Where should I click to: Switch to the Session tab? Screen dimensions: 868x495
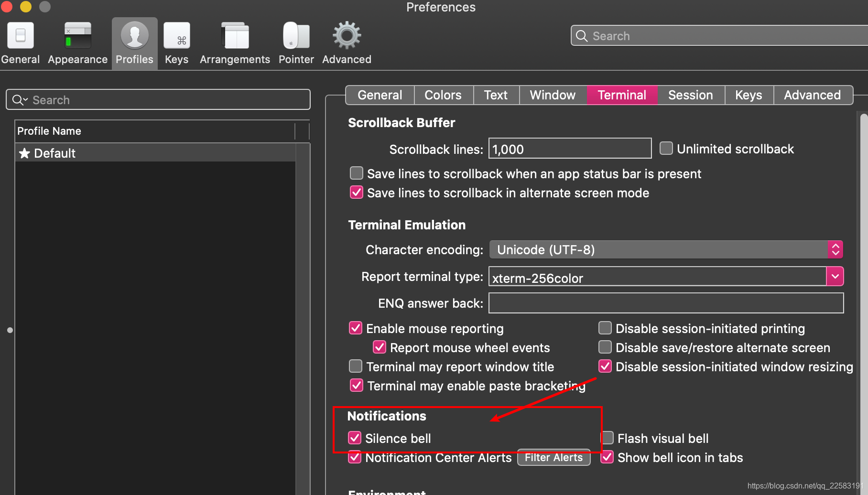[x=690, y=95]
